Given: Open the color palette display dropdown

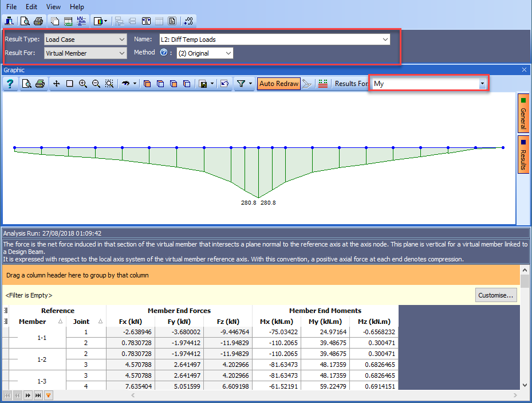Looking at the screenshot, I should click(x=100, y=21).
